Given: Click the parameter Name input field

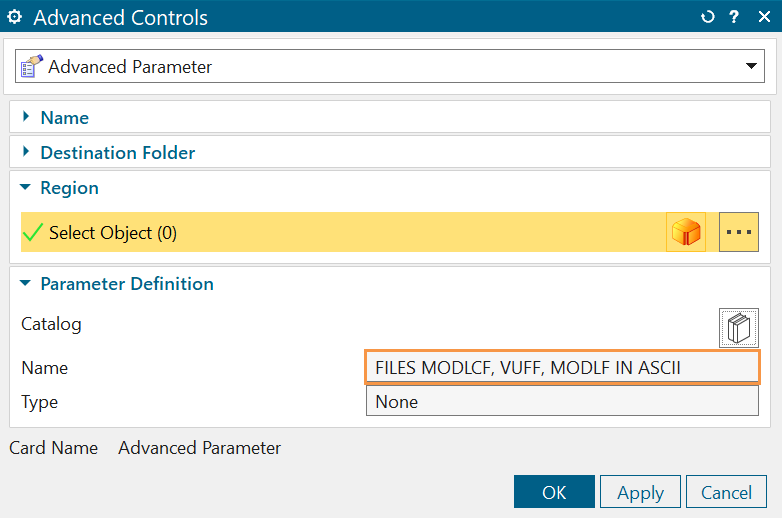Looking at the screenshot, I should [562, 368].
